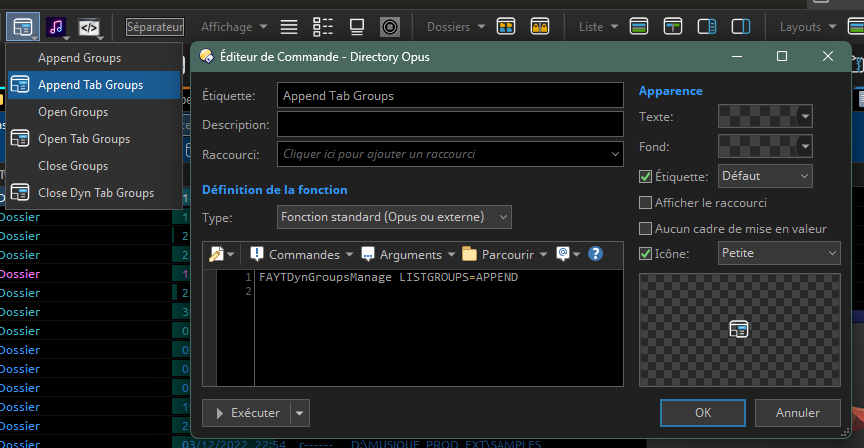The width and height of the screenshot is (864, 448).
Task: Switch to the details list view icon
Action: [x=323, y=26]
